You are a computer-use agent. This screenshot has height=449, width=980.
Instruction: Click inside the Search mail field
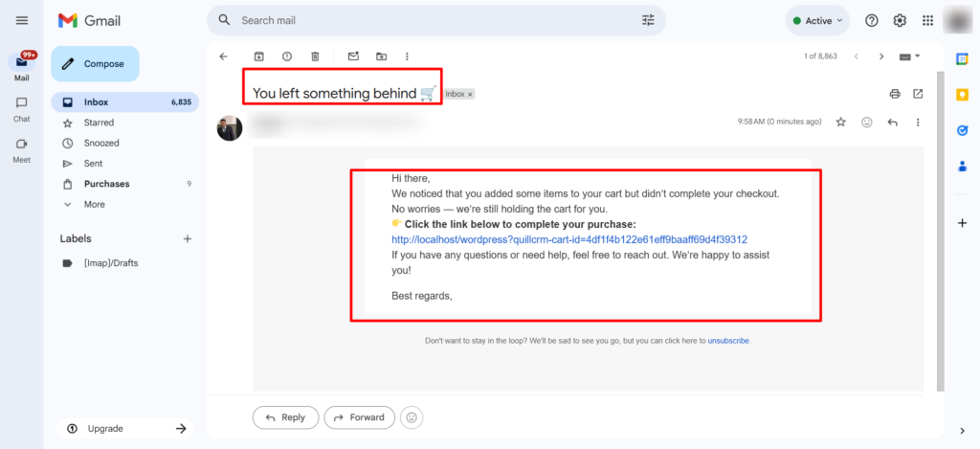tap(431, 20)
